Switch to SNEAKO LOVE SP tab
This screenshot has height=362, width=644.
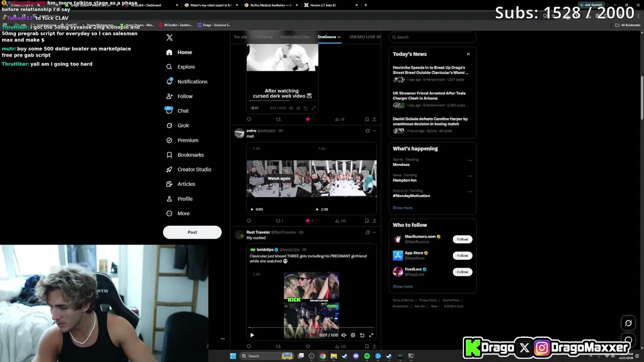pos(365,37)
